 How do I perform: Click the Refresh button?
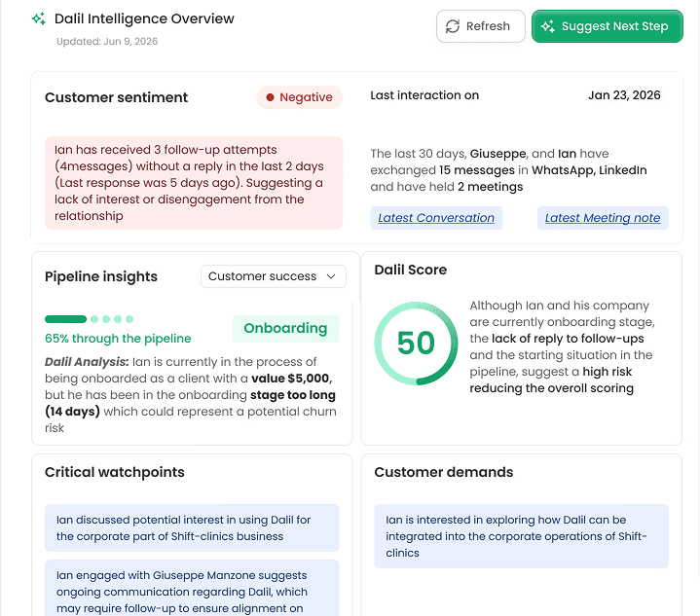480,26
